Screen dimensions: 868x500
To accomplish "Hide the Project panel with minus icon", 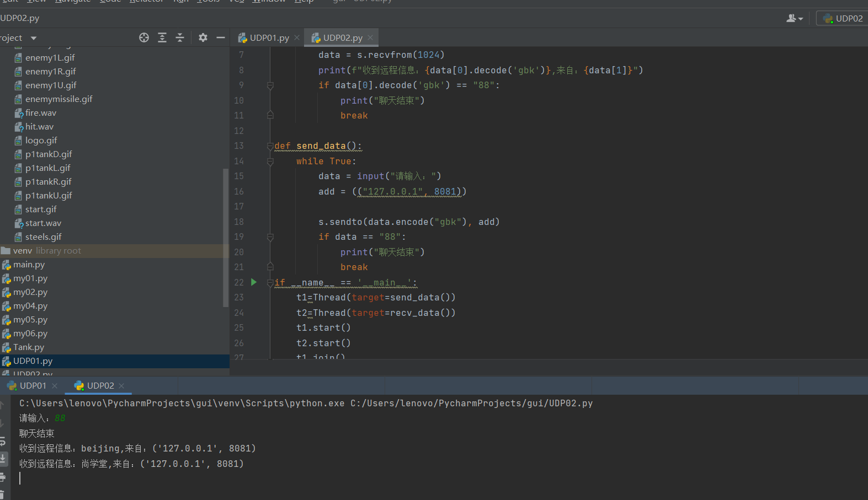I will tap(221, 37).
